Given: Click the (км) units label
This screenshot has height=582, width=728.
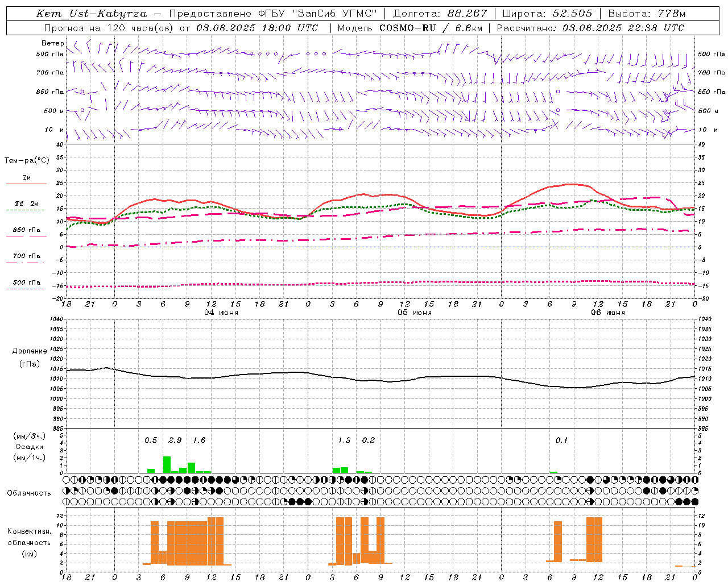Looking at the screenshot, I should tap(29, 554).
